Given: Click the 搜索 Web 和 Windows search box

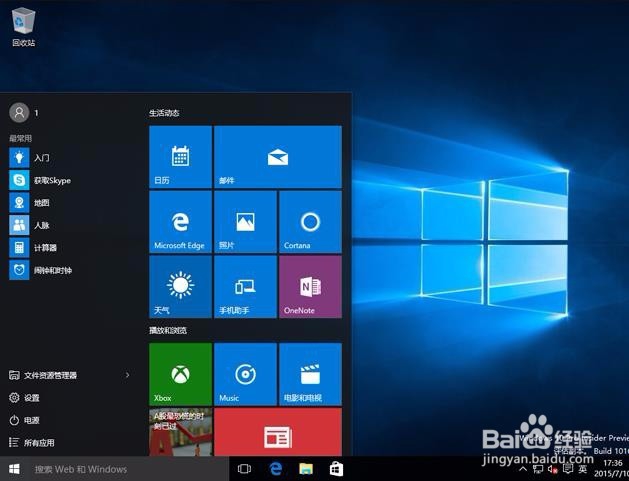Looking at the screenshot, I should coord(128,469).
